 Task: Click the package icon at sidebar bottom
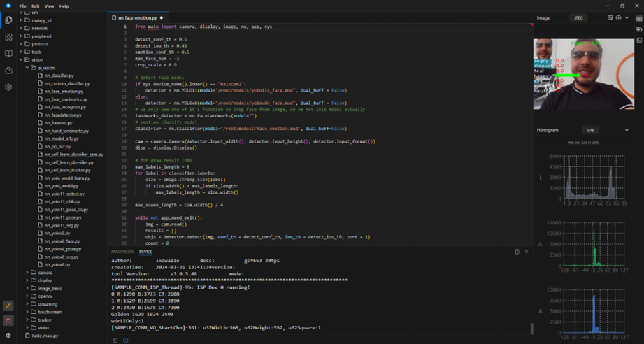point(8,335)
